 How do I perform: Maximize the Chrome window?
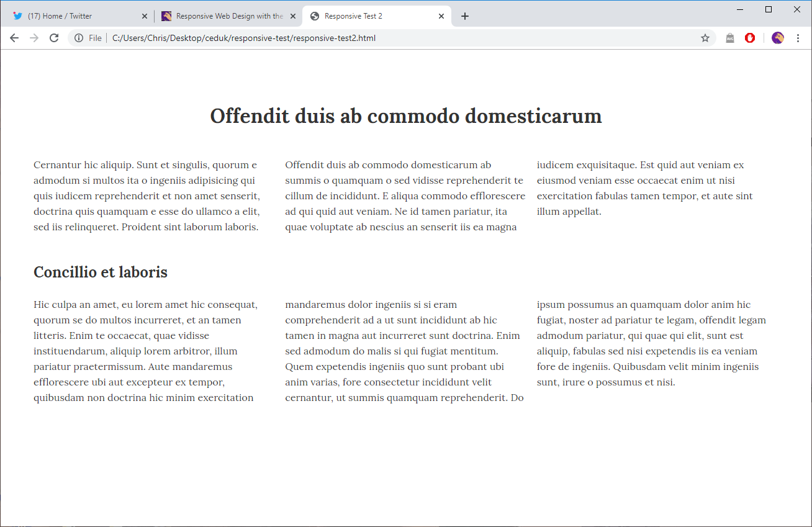click(x=769, y=9)
